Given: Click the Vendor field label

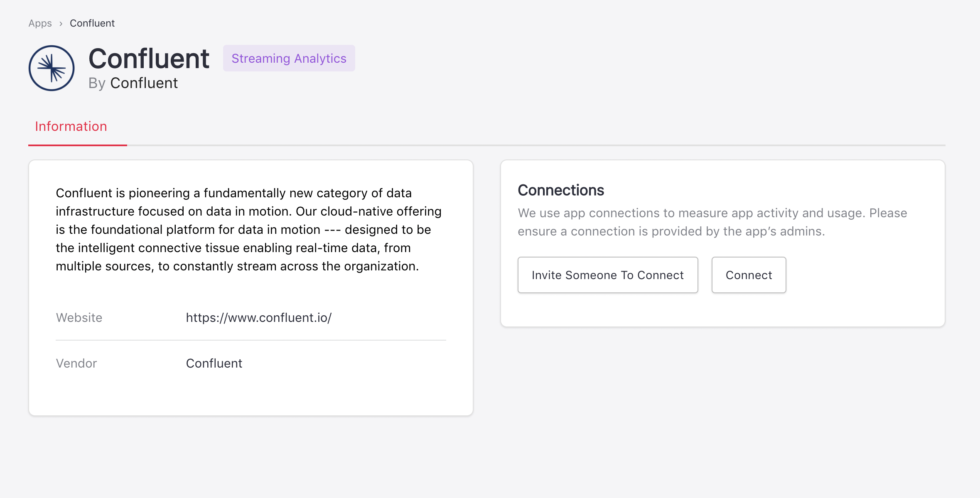Looking at the screenshot, I should pyautogui.click(x=76, y=363).
